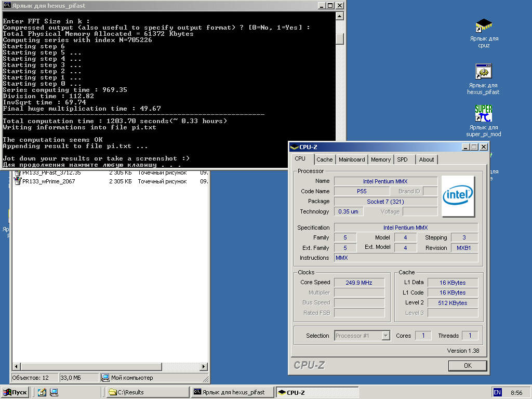Click the Stepping value 3

click(x=464, y=237)
